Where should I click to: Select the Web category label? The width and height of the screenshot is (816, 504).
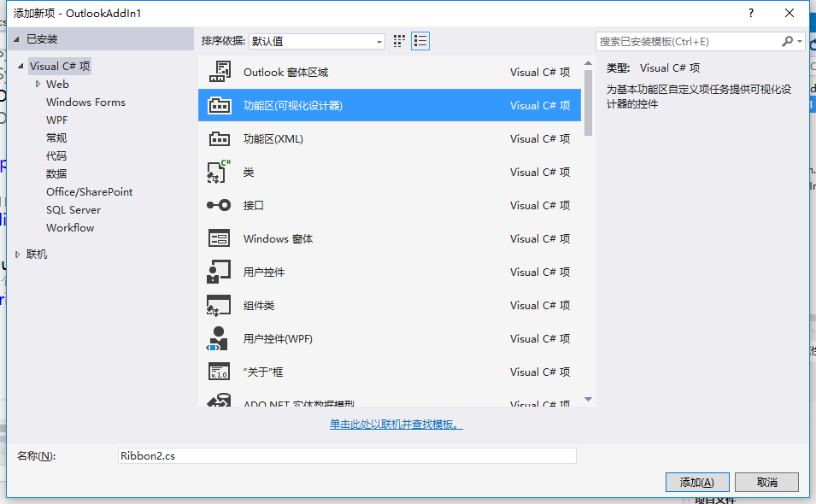(57, 84)
